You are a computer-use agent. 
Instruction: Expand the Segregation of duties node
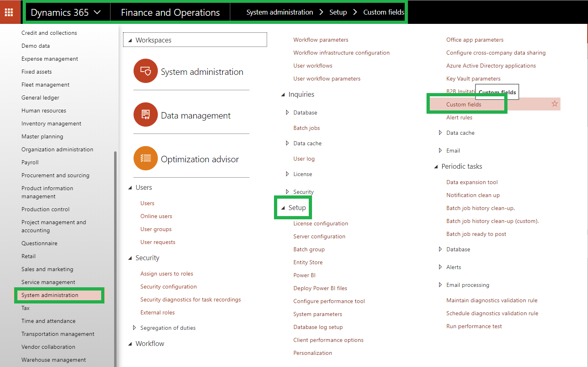tap(135, 327)
